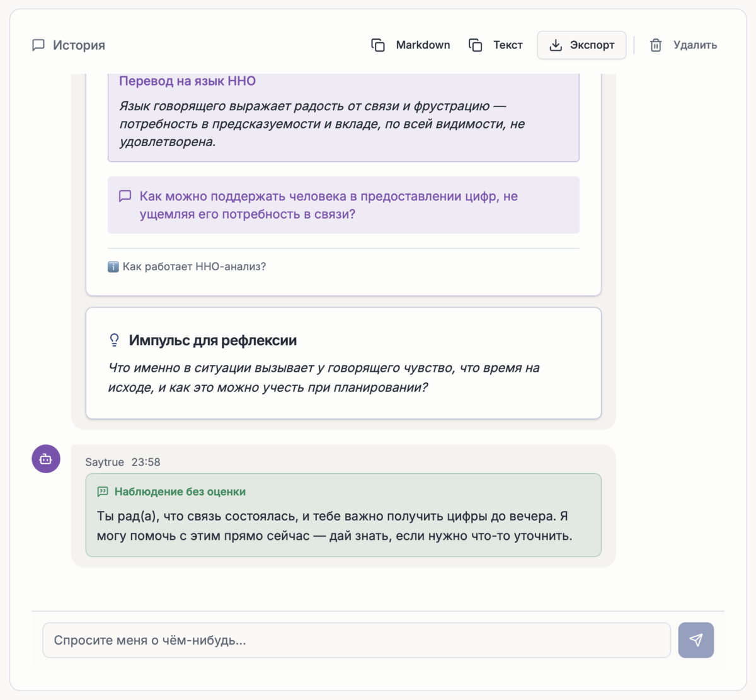The image size is (756, 700).
Task: Click the reflection question about время на исходе
Action: (324, 377)
